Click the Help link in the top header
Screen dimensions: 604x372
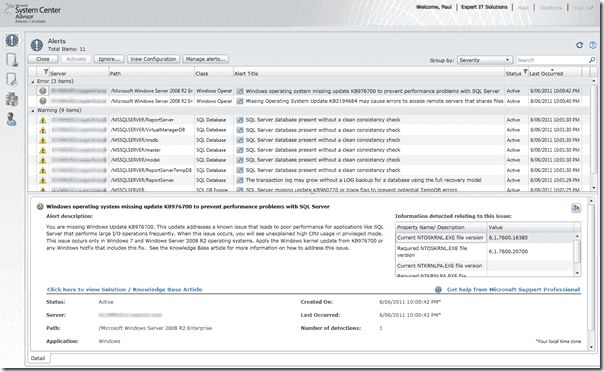[523, 7]
